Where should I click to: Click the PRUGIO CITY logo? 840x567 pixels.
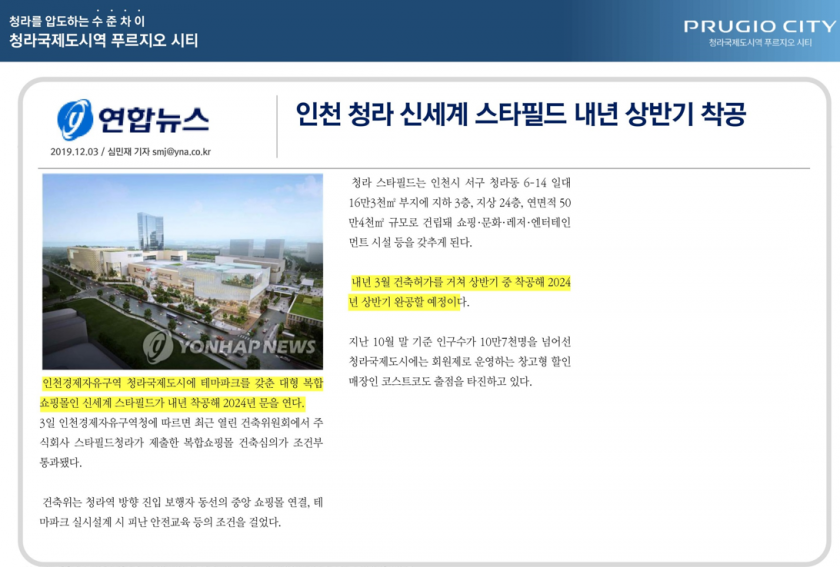coord(760,26)
